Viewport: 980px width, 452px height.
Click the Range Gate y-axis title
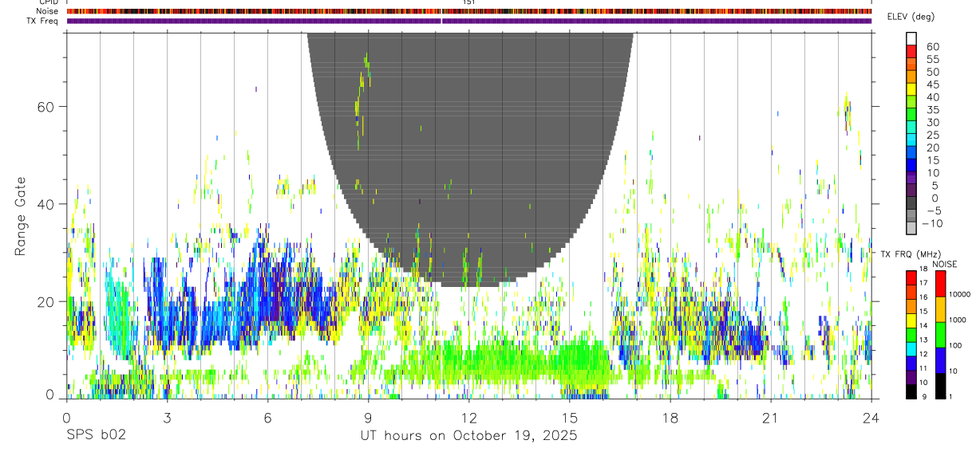click(20, 215)
